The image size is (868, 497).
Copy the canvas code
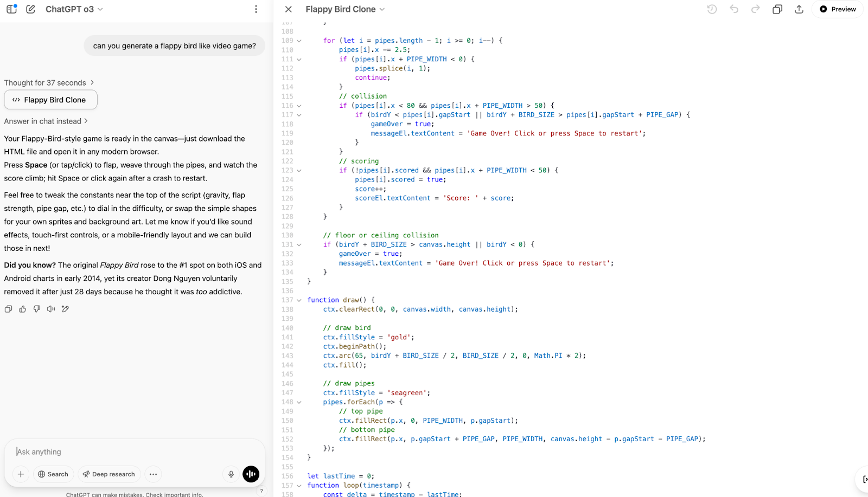[x=777, y=9]
